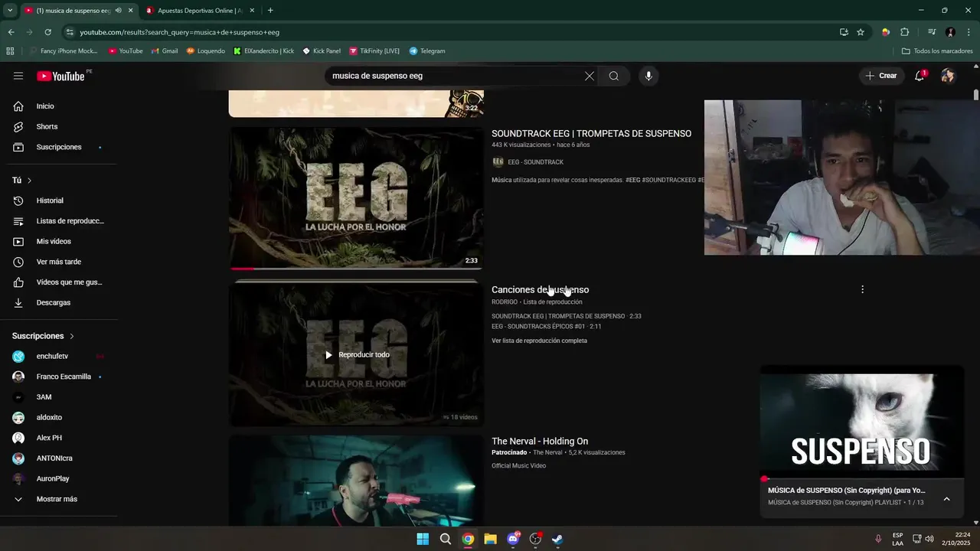Image resolution: width=980 pixels, height=551 pixels.
Task: Click the magnifier search button
Action: tap(614, 76)
